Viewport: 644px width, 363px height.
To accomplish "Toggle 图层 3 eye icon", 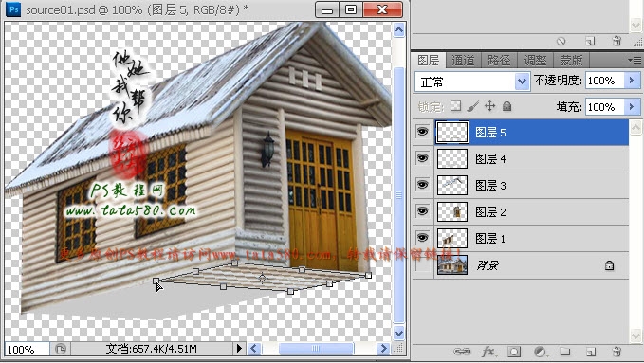I will (x=423, y=185).
